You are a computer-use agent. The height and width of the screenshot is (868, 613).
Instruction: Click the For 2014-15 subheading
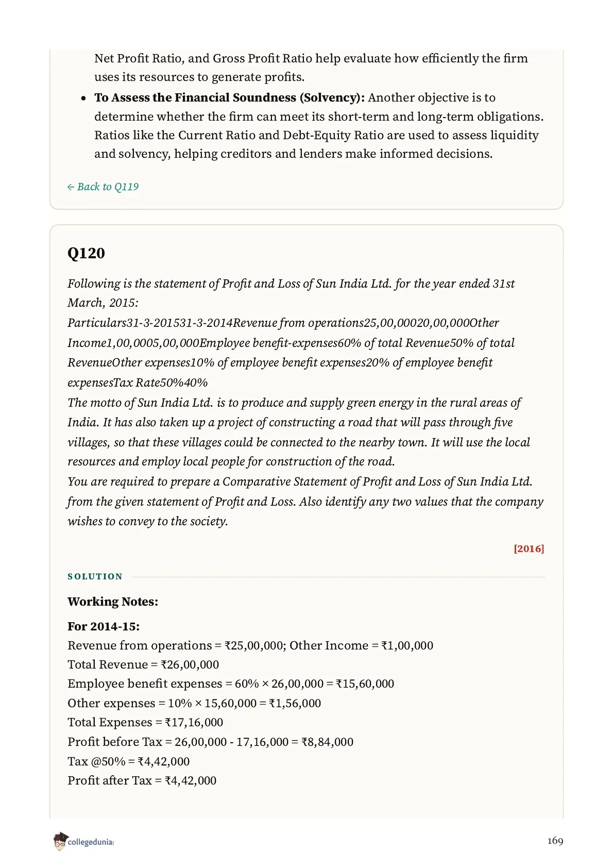pos(104,626)
